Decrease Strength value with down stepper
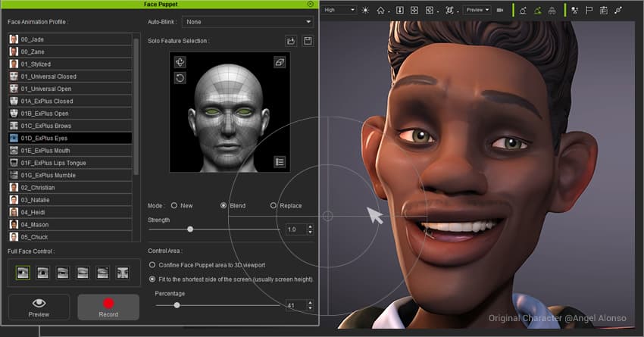The height and width of the screenshot is (337, 644). (x=311, y=232)
